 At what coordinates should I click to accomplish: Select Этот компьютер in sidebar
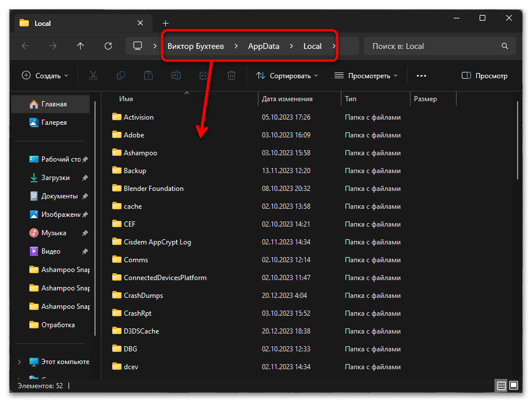[x=60, y=362]
